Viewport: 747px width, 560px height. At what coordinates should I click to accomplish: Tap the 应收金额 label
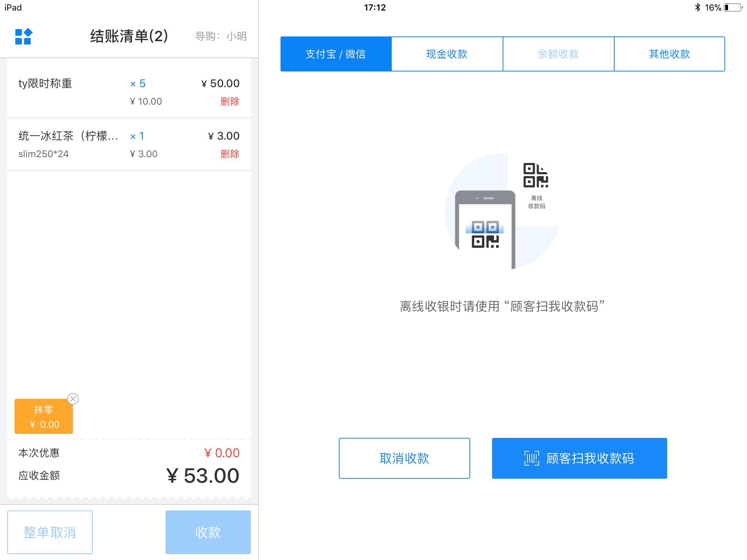[x=39, y=475]
